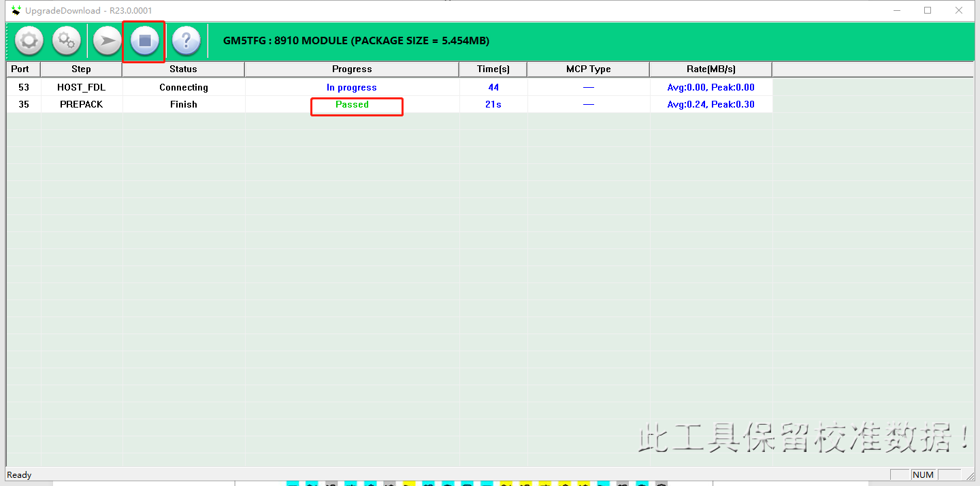Open the Help question mark icon
The width and height of the screenshot is (980, 486).
click(186, 42)
